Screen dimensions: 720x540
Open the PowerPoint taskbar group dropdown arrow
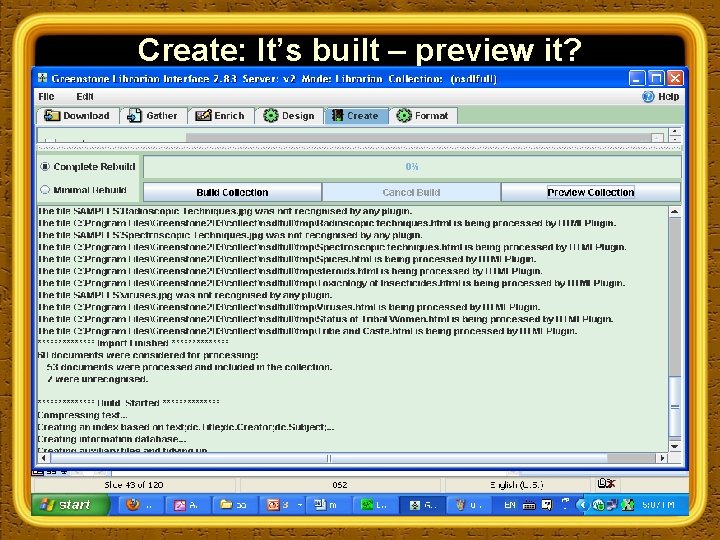click(300, 505)
